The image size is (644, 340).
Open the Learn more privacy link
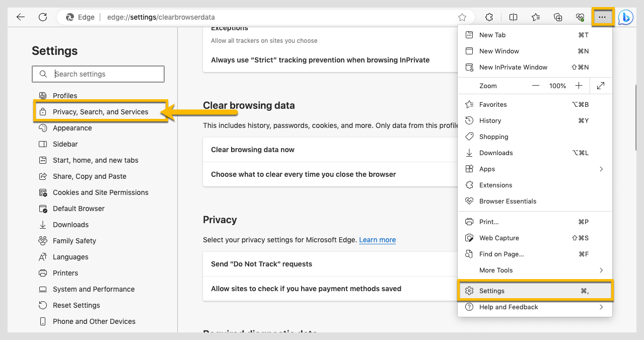coord(377,240)
